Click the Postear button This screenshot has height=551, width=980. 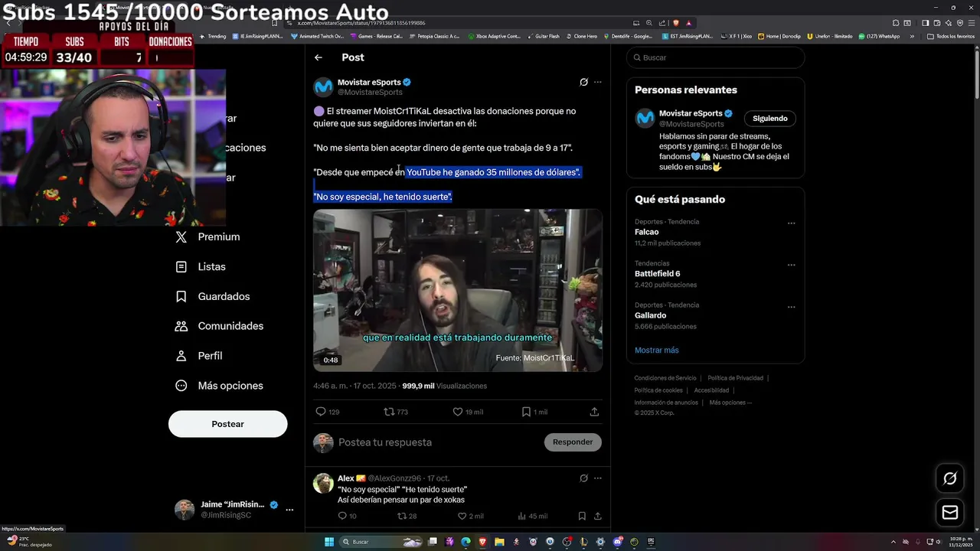point(227,424)
